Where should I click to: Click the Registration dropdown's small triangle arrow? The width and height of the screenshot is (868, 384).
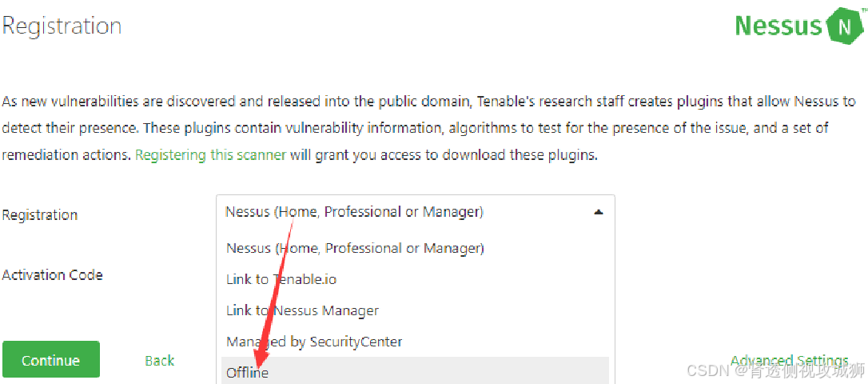coord(598,212)
